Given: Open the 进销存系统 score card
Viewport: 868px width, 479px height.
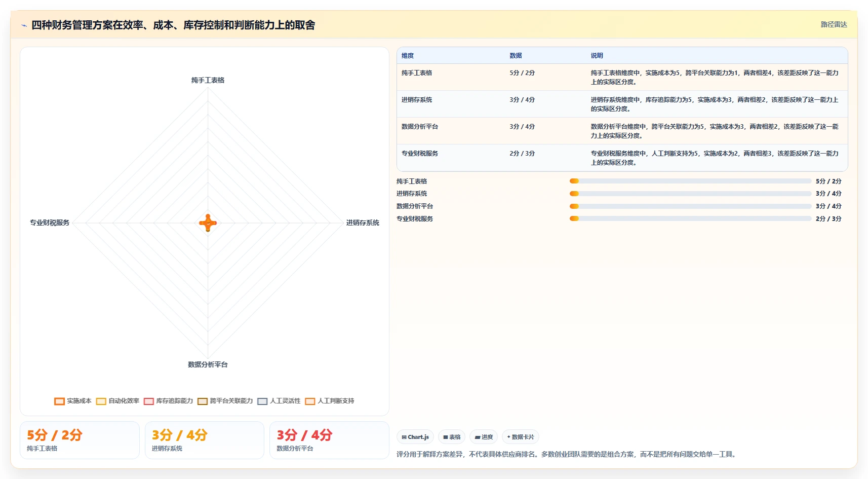Looking at the screenshot, I should click(x=205, y=440).
